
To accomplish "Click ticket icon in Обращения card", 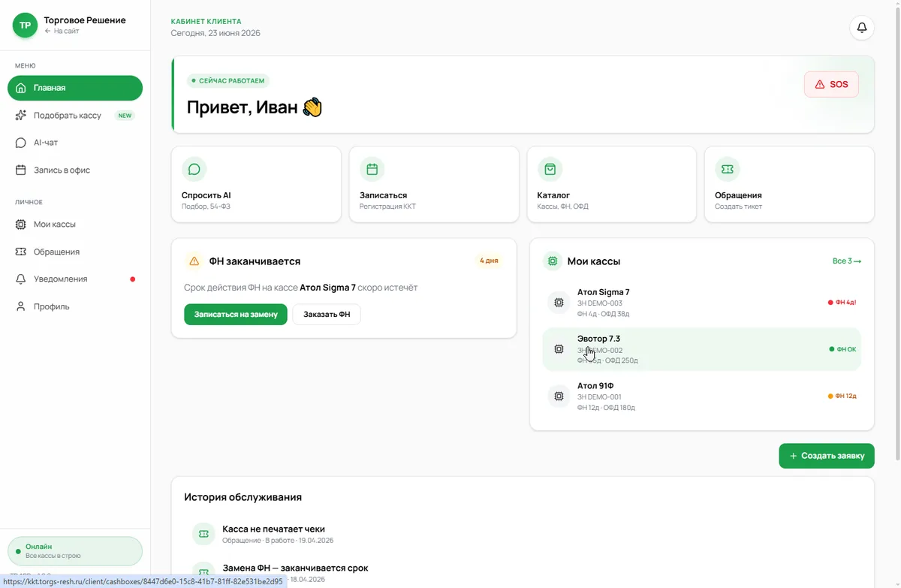I will (x=727, y=169).
